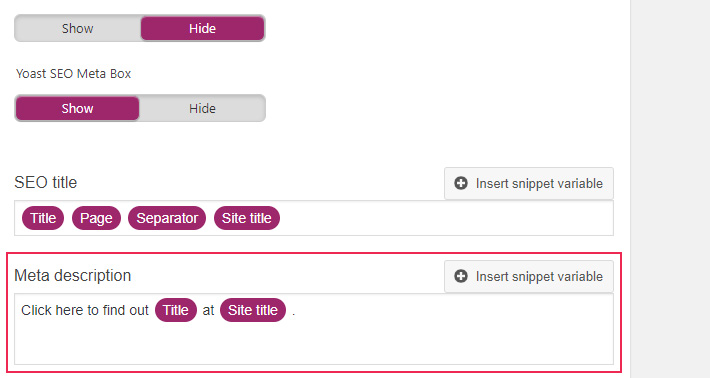Click Insert snippet variable for SEO title
This screenshot has width=710, height=378.
coord(529,183)
